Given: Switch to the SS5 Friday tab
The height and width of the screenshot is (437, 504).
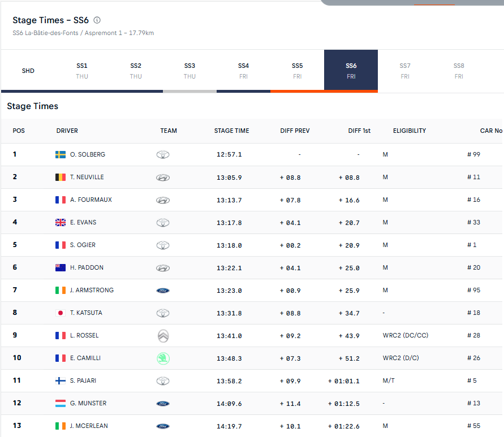Looking at the screenshot, I should pos(297,71).
